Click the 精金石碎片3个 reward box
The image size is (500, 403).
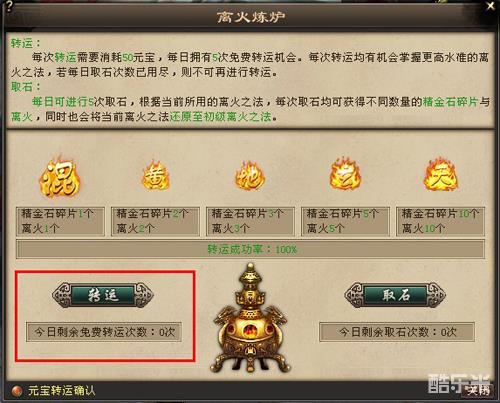[x=250, y=221]
